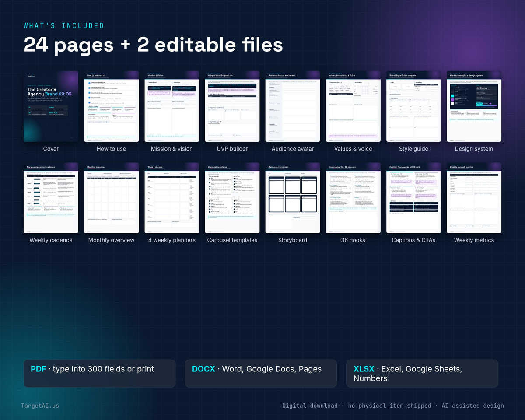The height and width of the screenshot is (420, 525).
Task: Click the "Weekly cadence" caption text
Action: tap(51, 240)
